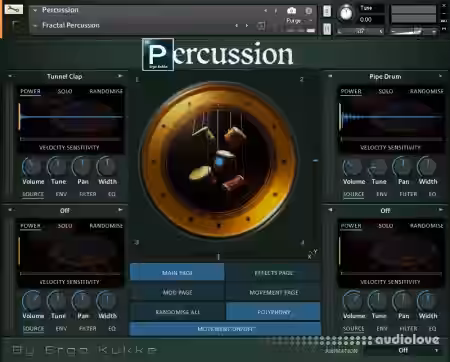Click the Tune knob in Tunnel Clap panel
This screenshot has width=450, height=362.
click(x=57, y=167)
